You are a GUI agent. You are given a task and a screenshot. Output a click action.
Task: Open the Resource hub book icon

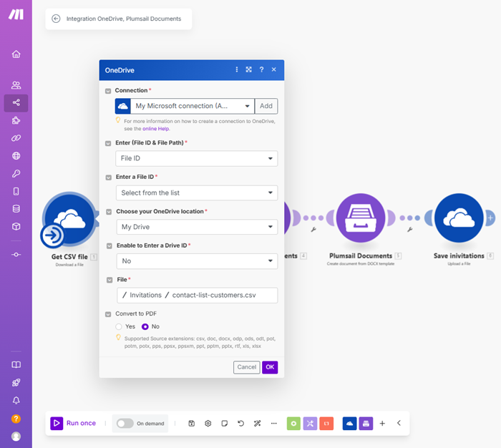(16, 364)
